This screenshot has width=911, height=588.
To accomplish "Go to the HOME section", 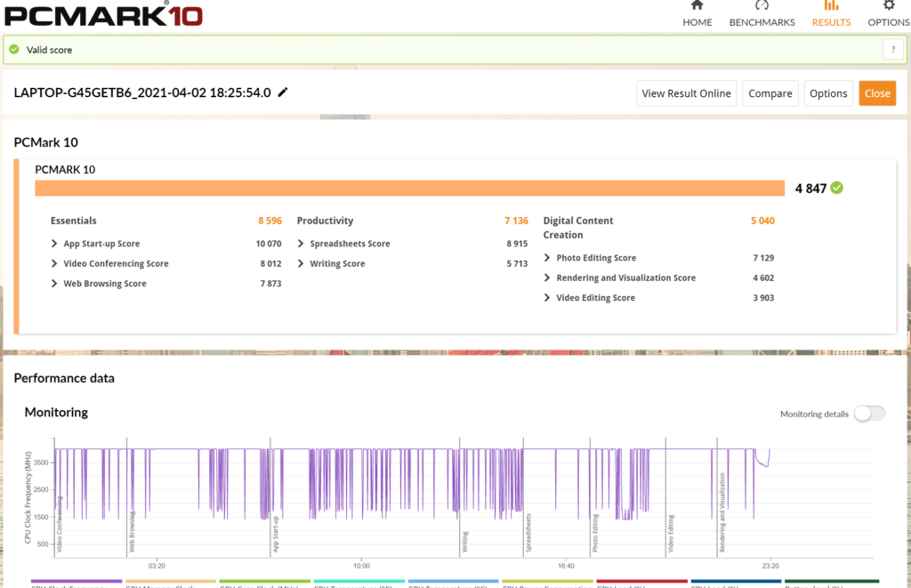I will point(697,14).
